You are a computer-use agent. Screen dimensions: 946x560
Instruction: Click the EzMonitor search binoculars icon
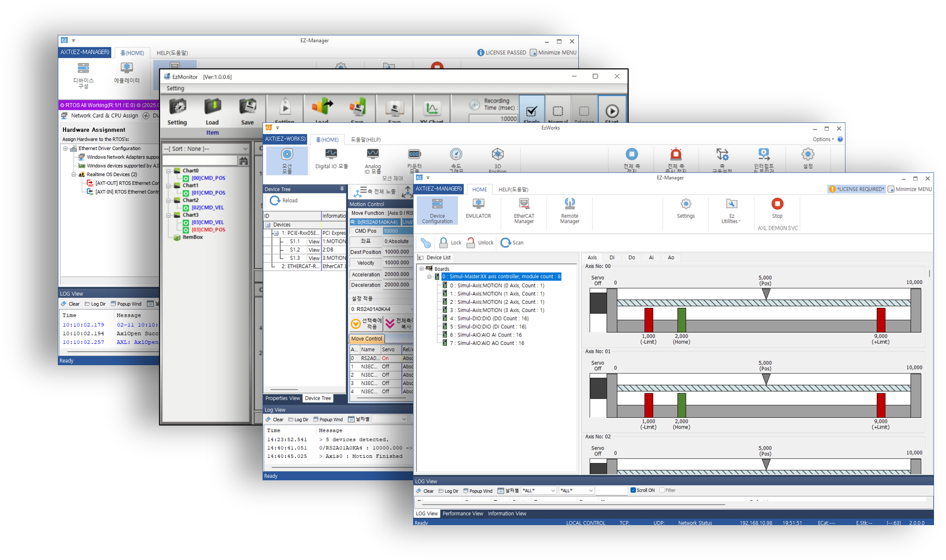point(243,161)
